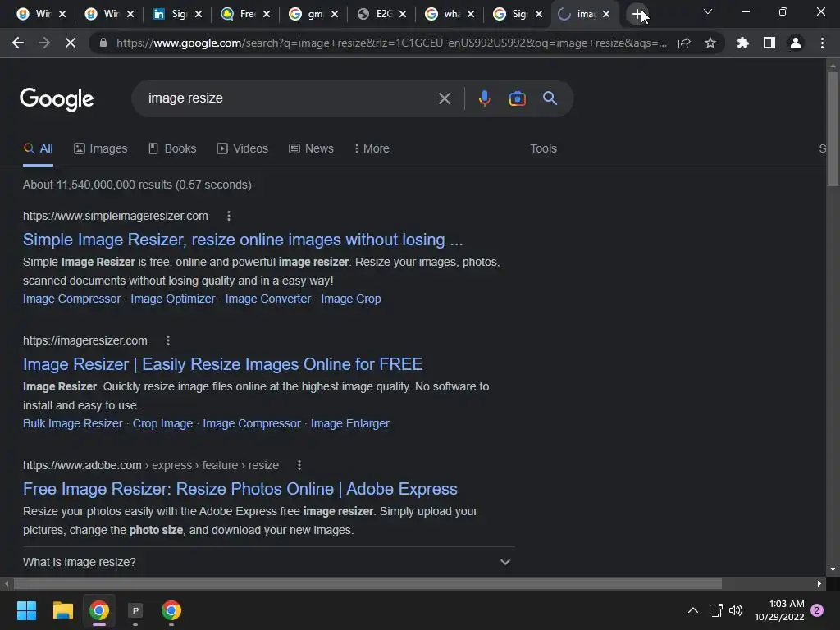The height and width of the screenshot is (630, 840).
Task: Show hidden system tray icons
Action: [x=692, y=610]
